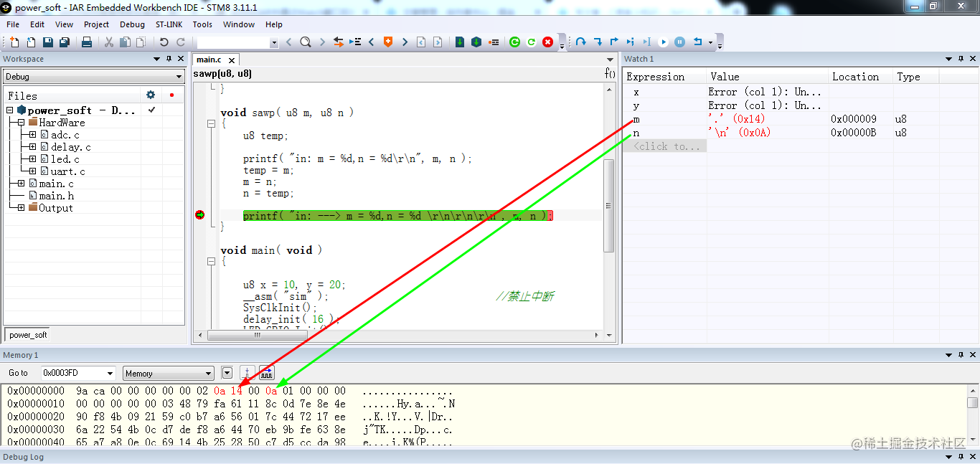Click the Reset debugger icon
Screen dimensions: 980x464
click(531, 42)
